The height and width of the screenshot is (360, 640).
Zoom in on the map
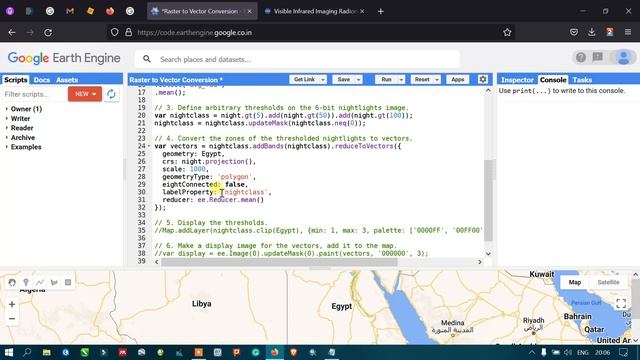tap(12, 304)
